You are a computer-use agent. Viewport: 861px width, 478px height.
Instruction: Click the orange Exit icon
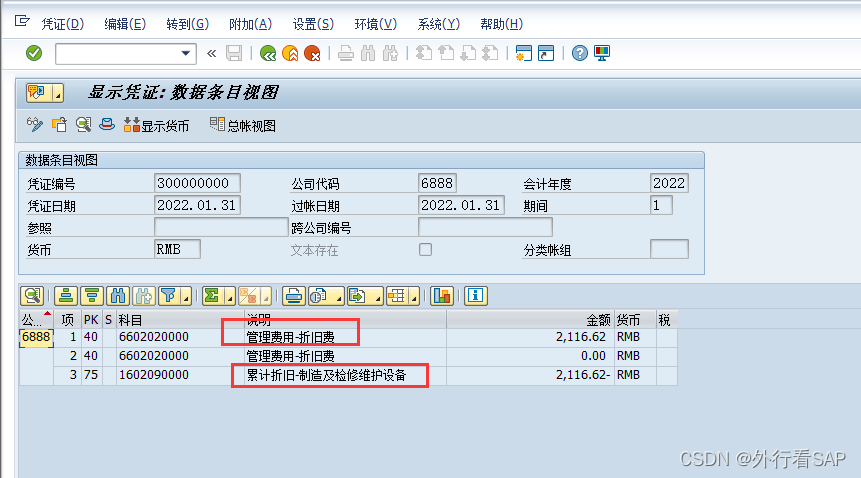(x=290, y=53)
